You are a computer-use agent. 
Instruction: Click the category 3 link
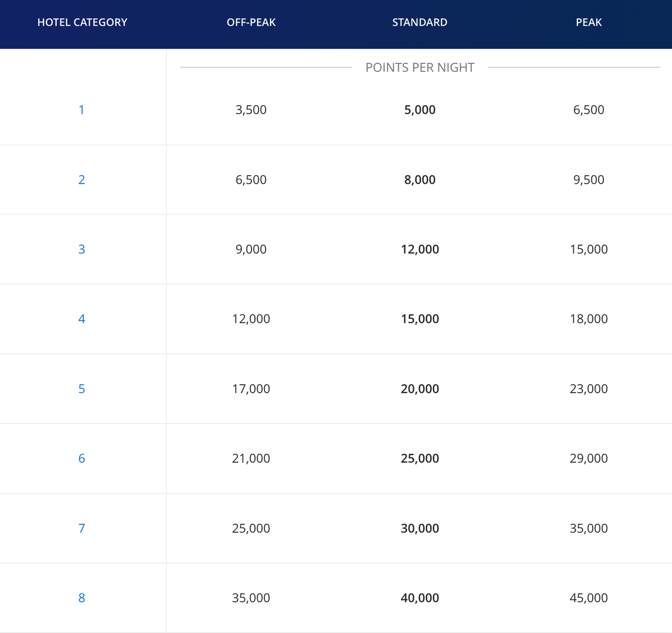82,249
